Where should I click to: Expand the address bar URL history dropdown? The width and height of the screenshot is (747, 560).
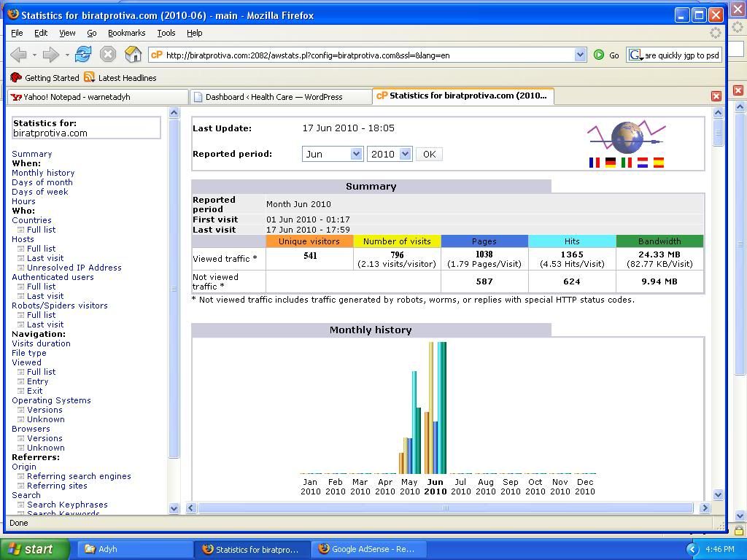pos(580,55)
